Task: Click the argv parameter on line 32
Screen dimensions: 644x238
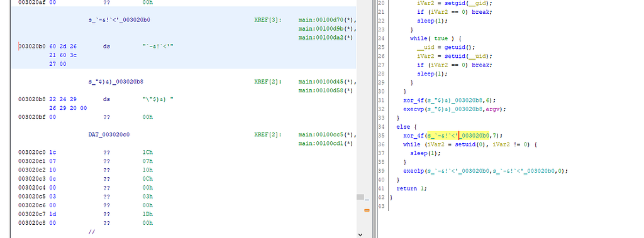Action: (492, 109)
